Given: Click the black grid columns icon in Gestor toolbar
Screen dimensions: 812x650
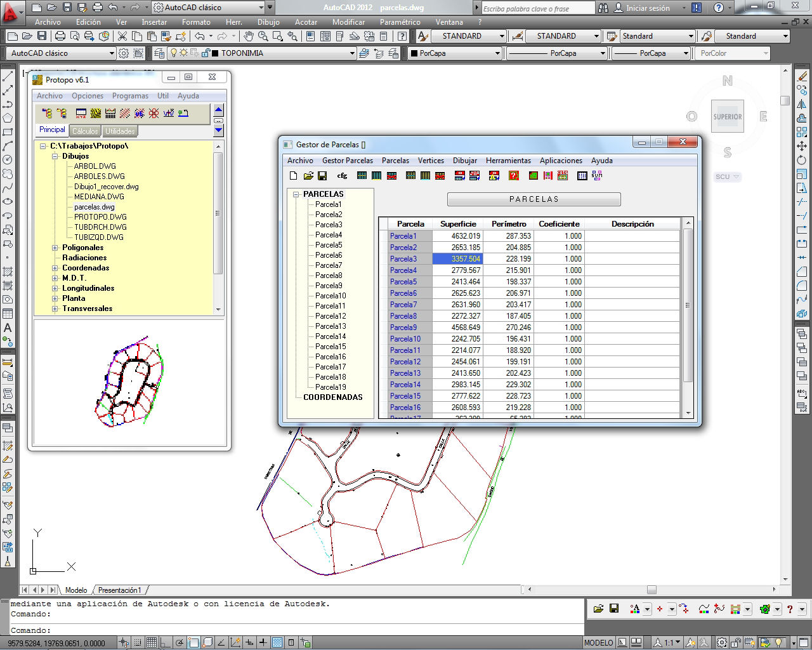Looking at the screenshot, I should [x=582, y=176].
